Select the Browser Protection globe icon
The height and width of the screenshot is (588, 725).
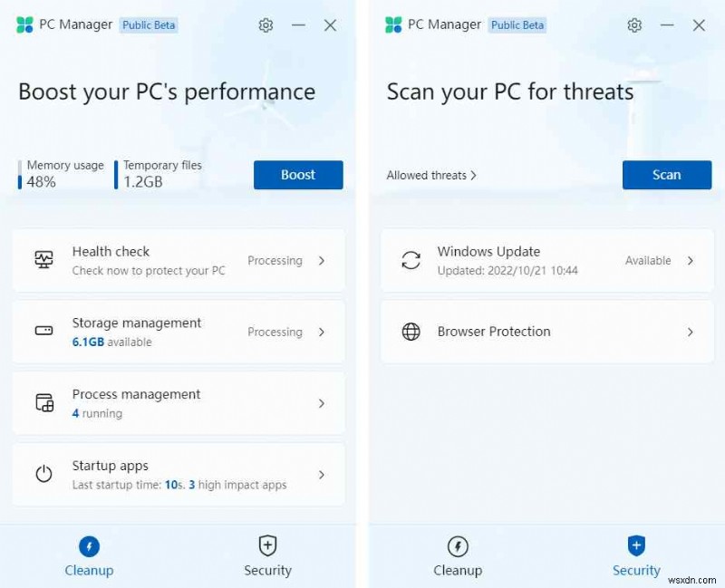[413, 332]
